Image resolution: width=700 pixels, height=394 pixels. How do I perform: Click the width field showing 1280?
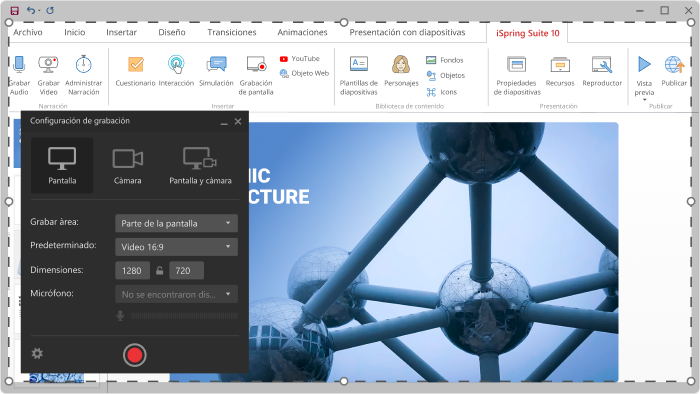point(132,270)
